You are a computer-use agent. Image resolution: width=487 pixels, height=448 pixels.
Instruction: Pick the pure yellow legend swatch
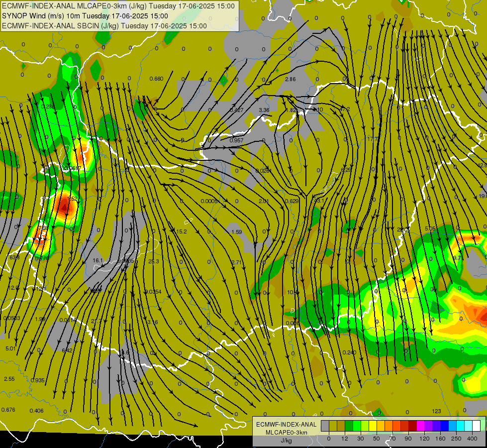tap(373, 426)
